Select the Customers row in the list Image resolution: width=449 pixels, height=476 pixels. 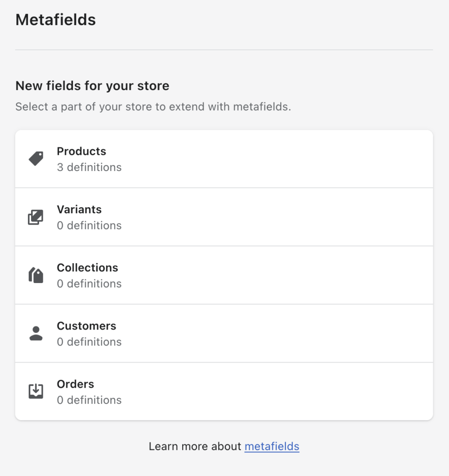coord(224,333)
